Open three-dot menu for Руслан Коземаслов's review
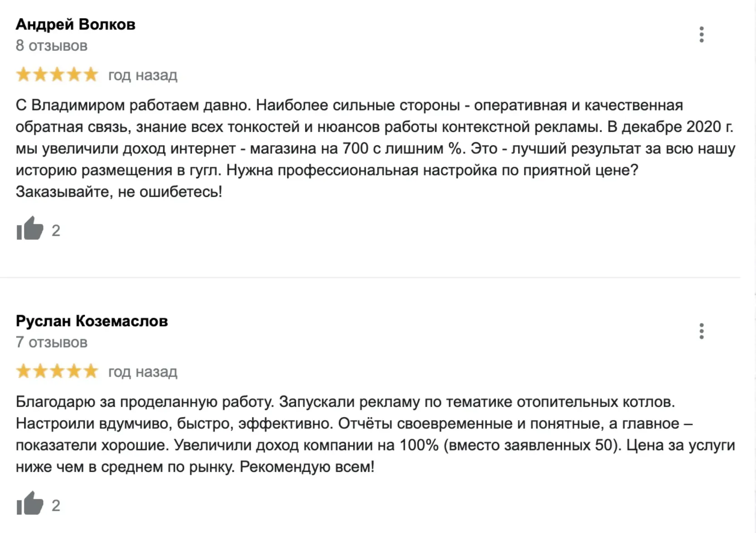 [701, 331]
